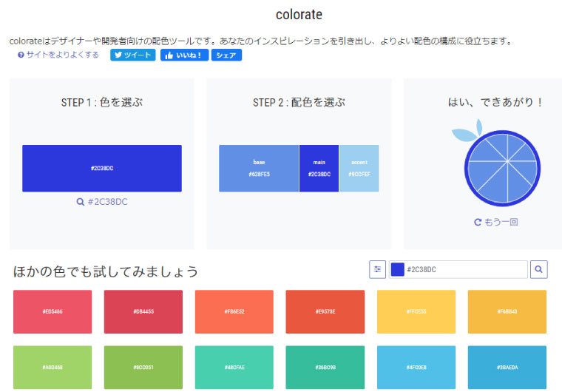The width and height of the screenshot is (562, 392).
Task: Click the STEP 1 : 色を選ぶ heading
Action: pyautogui.click(x=102, y=103)
